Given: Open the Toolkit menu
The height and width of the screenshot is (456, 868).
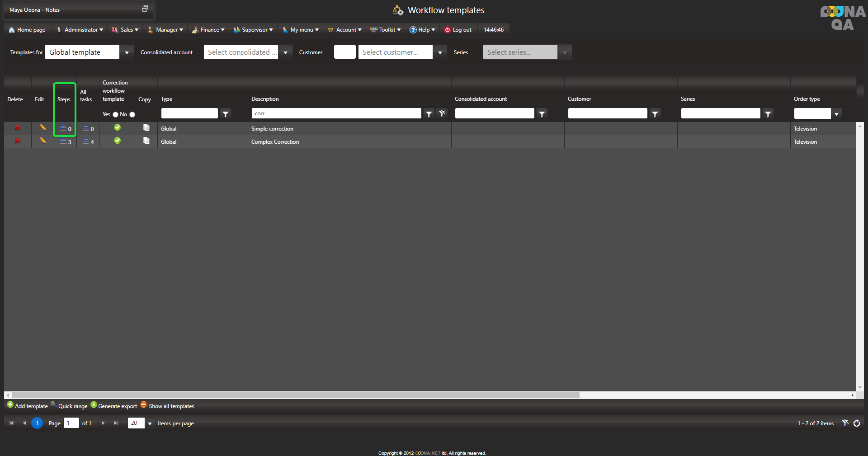Looking at the screenshot, I should click(386, 30).
